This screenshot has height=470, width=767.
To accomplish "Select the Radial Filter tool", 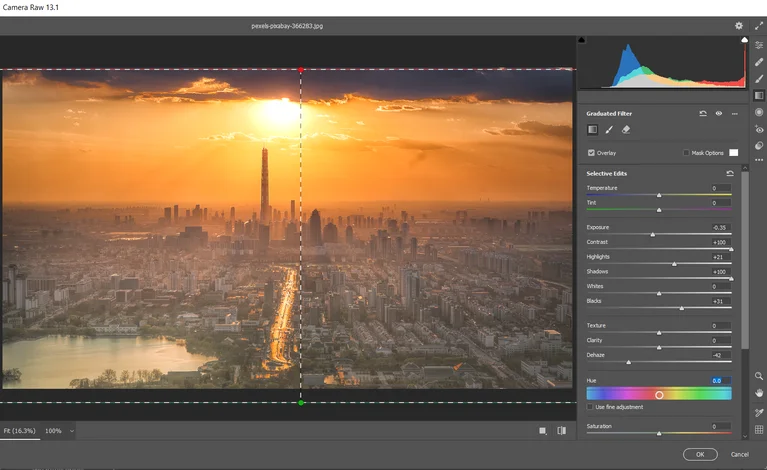I will click(759, 112).
